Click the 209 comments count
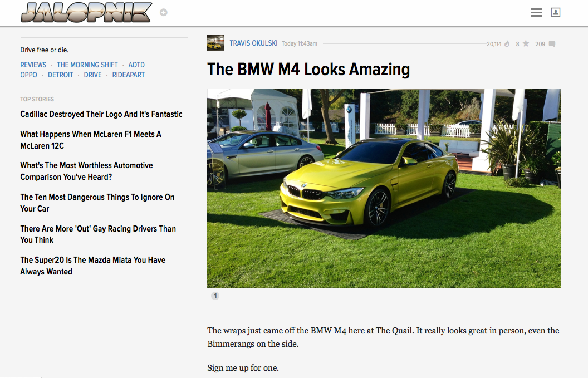 (540, 44)
